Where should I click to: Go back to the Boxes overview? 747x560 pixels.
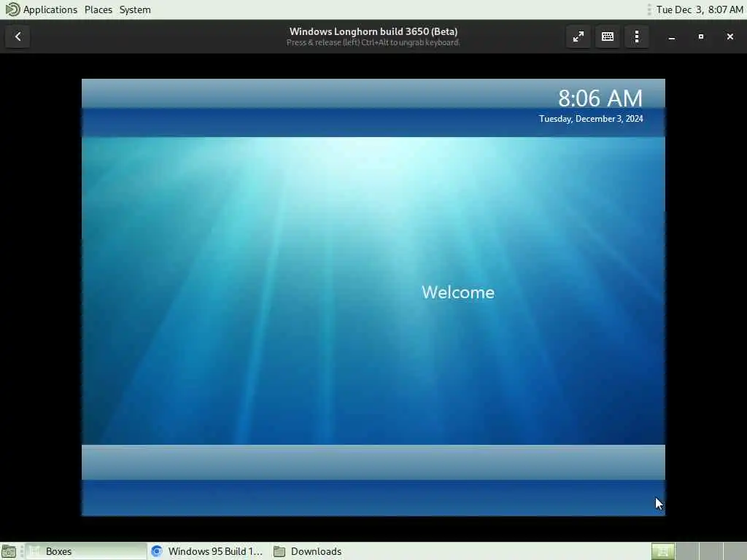(x=18, y=36)
